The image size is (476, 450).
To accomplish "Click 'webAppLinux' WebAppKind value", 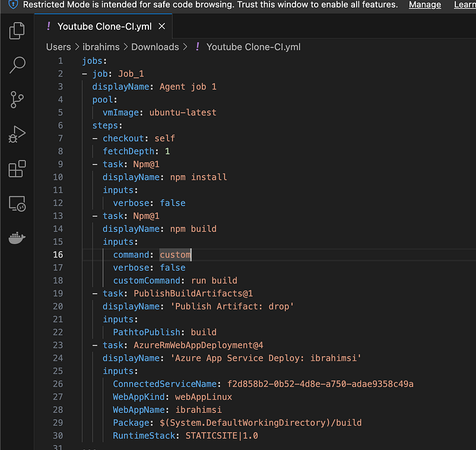I will 204,397.
